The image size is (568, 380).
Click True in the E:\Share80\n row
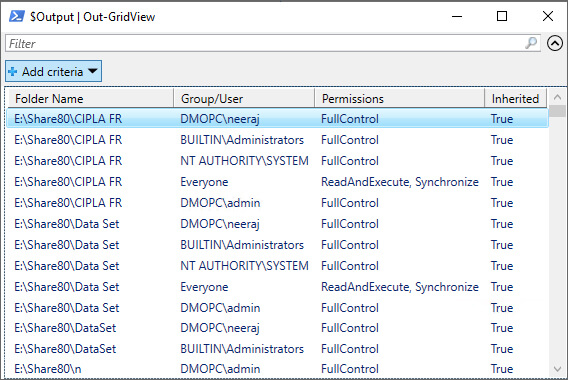(502, 369)
